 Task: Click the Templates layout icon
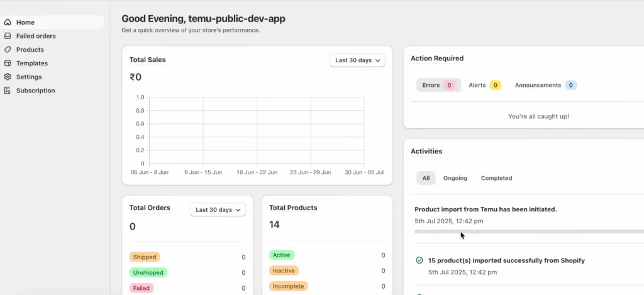pyautogui.click(x=8, y=63)
